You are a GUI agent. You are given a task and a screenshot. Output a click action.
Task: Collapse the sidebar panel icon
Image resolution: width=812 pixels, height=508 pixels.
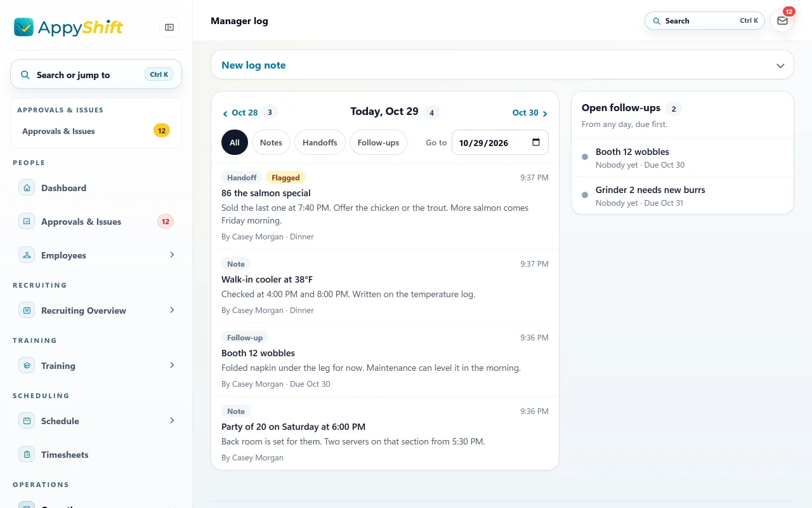[x=169, y=27]
